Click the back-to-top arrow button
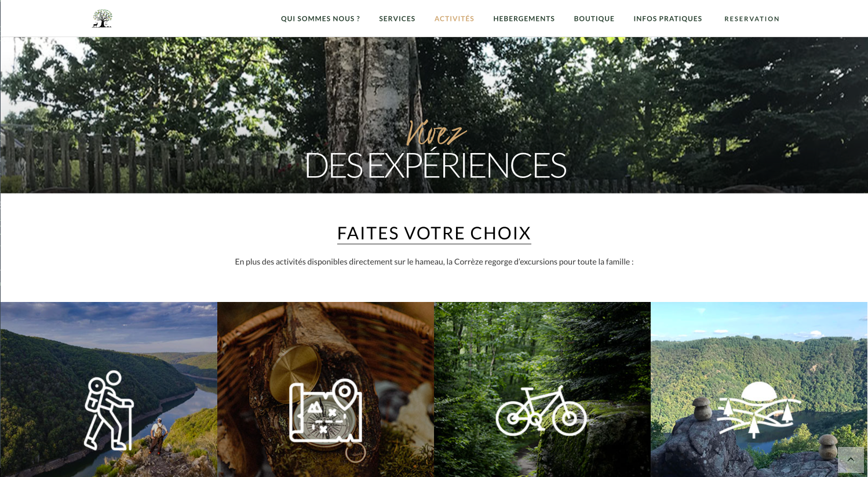The height and width of the screenshot is (477, 868). point(851,460)
